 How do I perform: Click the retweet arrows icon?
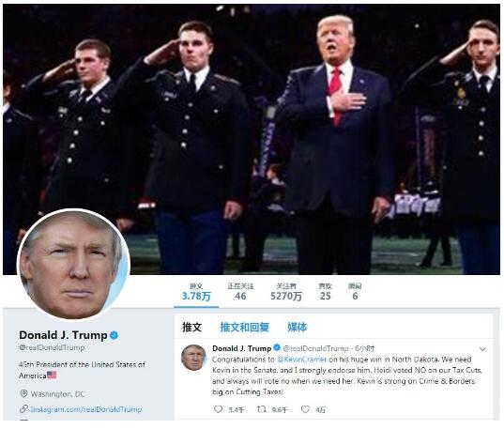point(261,409)
